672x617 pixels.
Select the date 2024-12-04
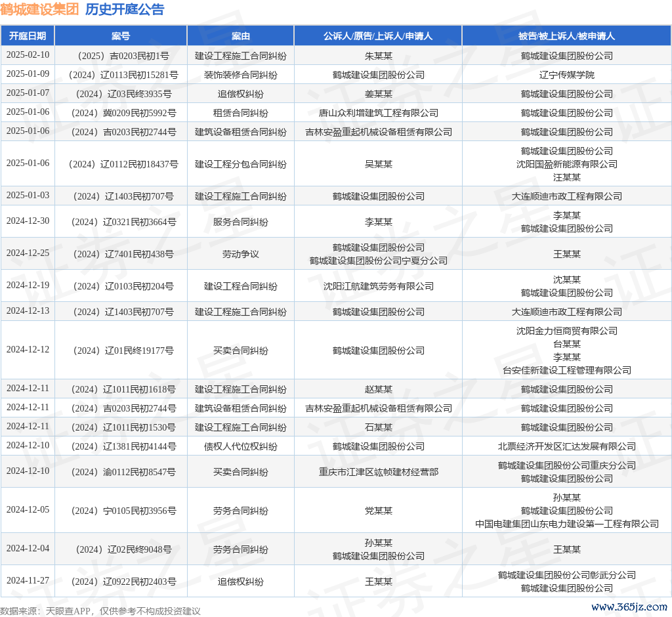tap(28, 548)
